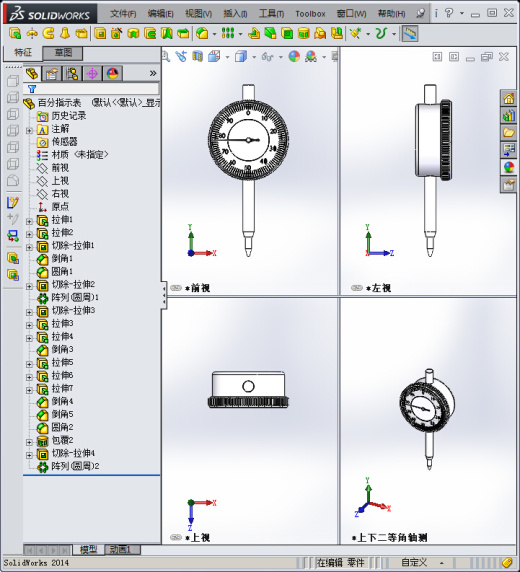Select 阵列(圆周)1 in feature tree
The image size is (520, 572).
[68, 298]
